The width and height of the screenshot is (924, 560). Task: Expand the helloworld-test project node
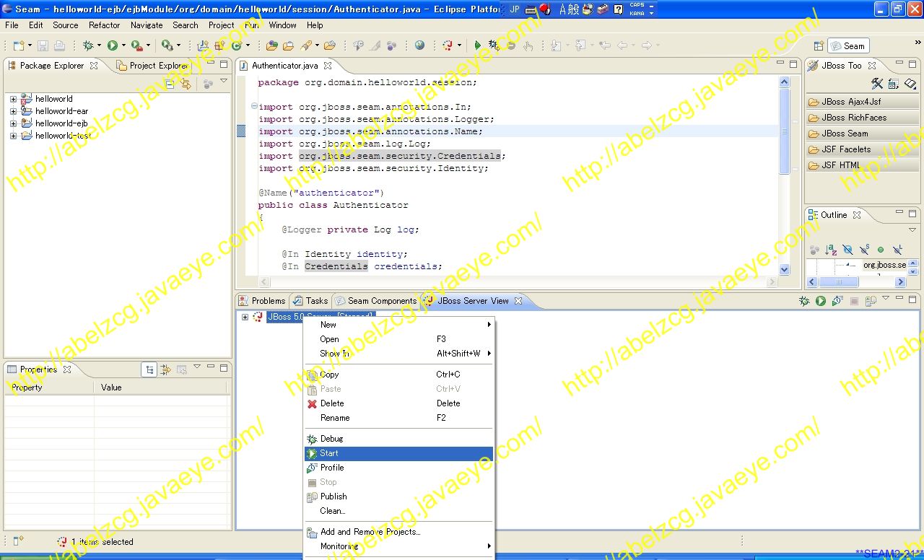(13, 136)
